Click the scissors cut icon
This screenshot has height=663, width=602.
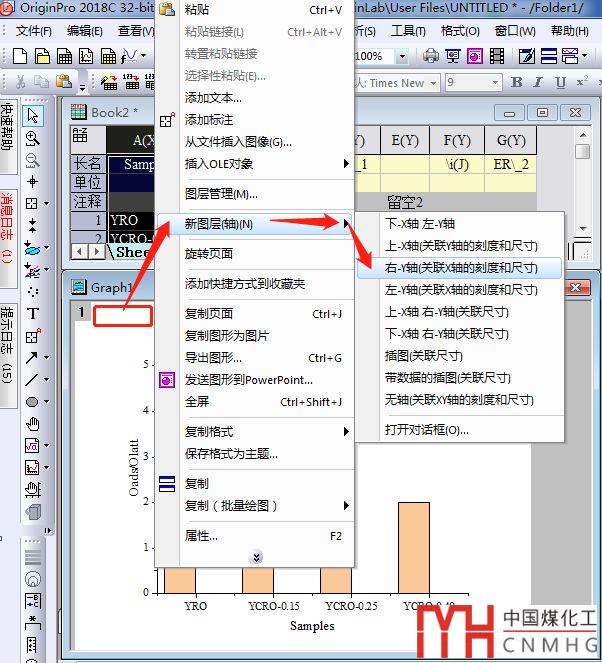click(x=20, y=82)
